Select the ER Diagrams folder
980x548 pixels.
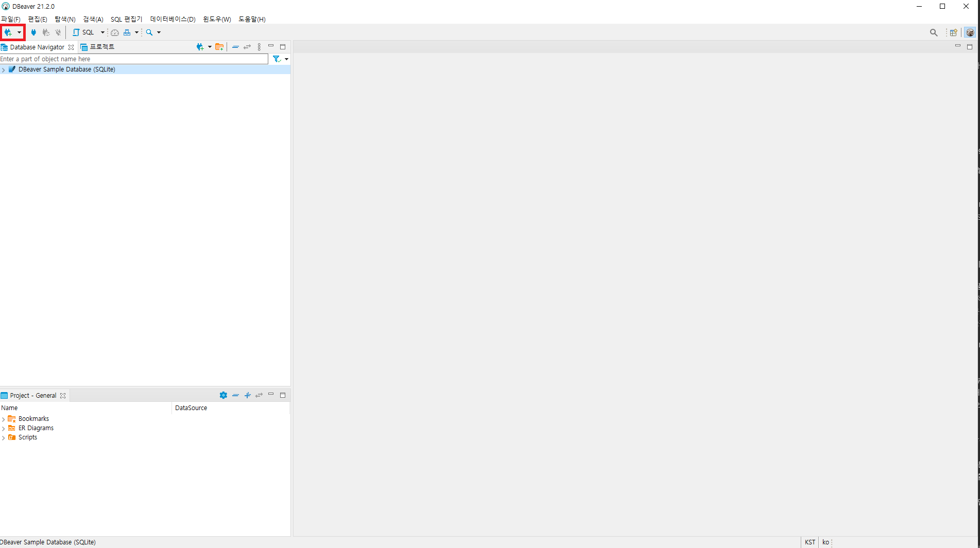click(x=36, y=428)
